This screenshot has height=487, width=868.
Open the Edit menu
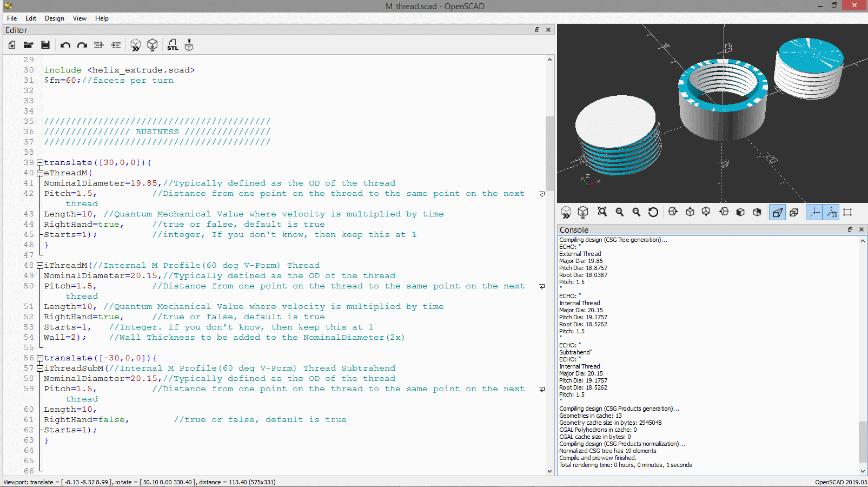coord(31,18)
